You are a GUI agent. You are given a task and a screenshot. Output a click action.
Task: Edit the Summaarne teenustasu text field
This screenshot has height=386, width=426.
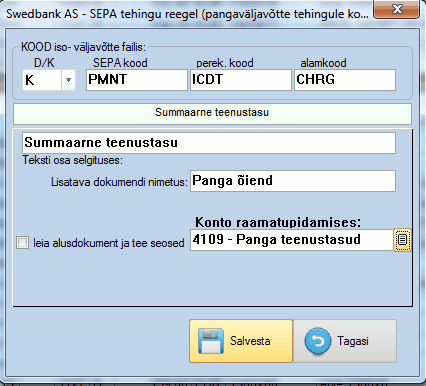click(x=209, y=143)
